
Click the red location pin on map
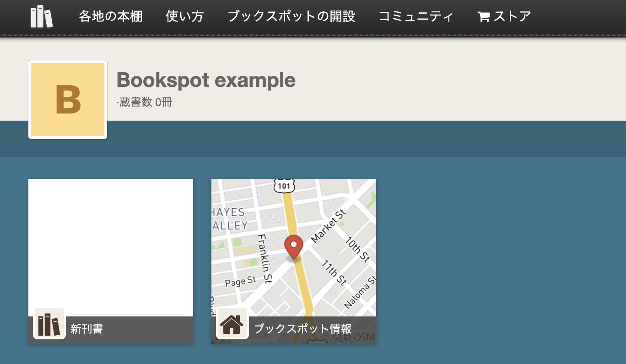pyautogui.click(x=293, y=247)
